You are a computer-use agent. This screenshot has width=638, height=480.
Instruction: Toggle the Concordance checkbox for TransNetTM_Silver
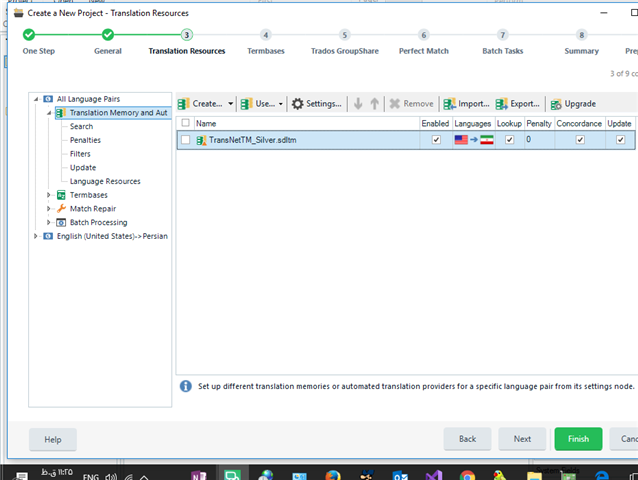pyautogui.click(x=580, y=140)
